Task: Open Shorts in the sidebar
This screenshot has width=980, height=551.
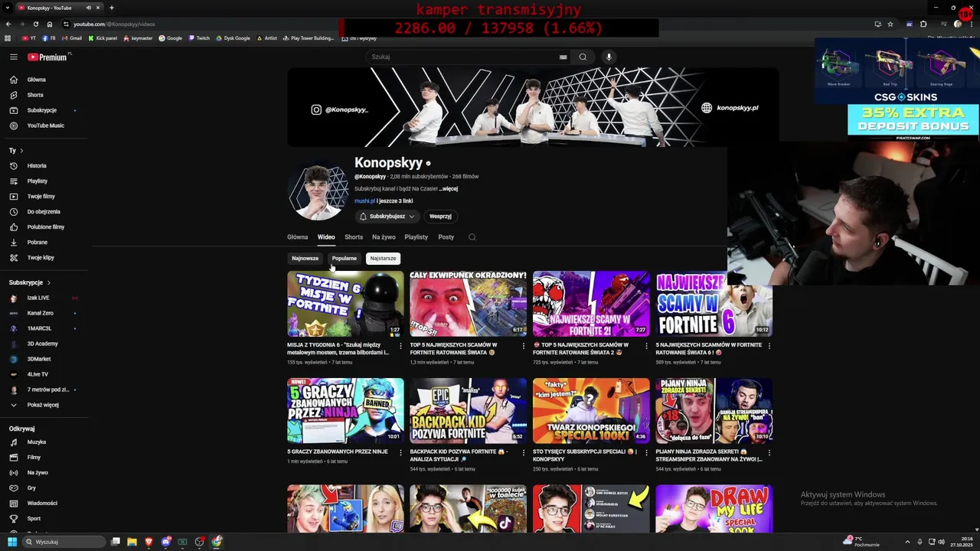Action: pyautogui.click(x=34, y=95)
